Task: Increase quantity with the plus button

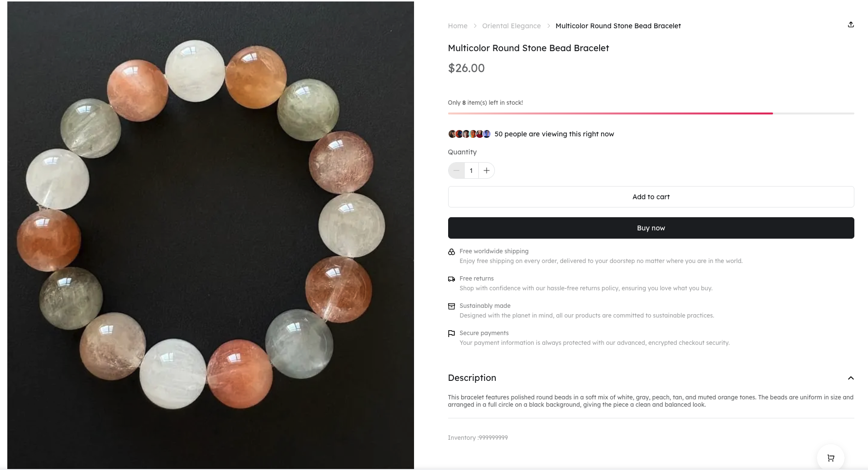Action: pos(487,170)
